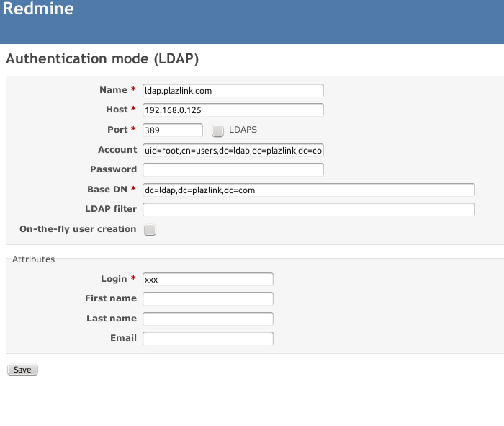Enable the LDAPS checkbox
This screenshot has width=504, height=426.
click(x=217, y=131)
